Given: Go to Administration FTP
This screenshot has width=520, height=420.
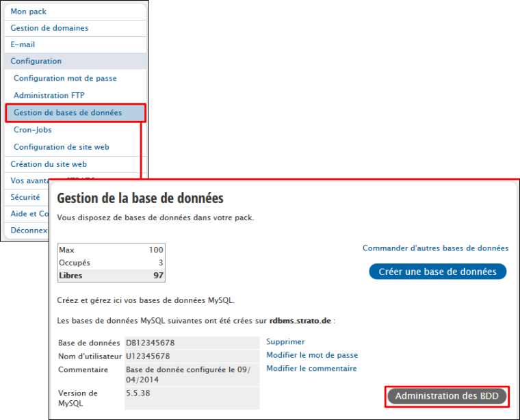Looking at the screenshot, I should (x=49, y=96).
